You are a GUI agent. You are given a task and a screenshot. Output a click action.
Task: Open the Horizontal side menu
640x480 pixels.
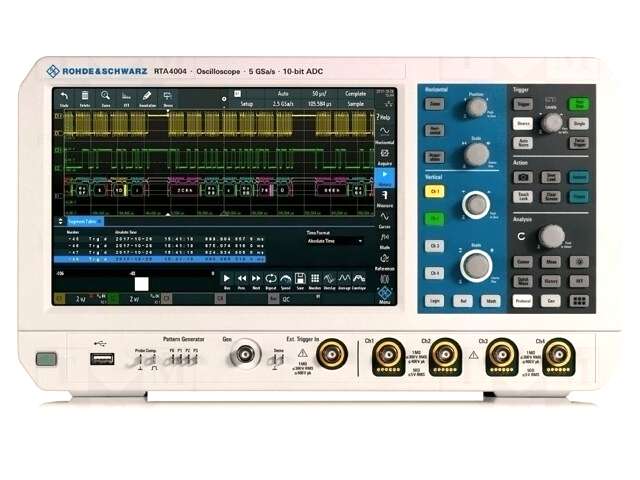pos(384,135)
